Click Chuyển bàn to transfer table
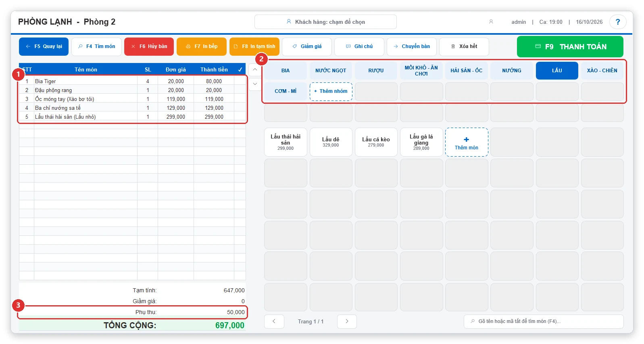644x344 pixels. pyautogui.click(x=411, y=46)
